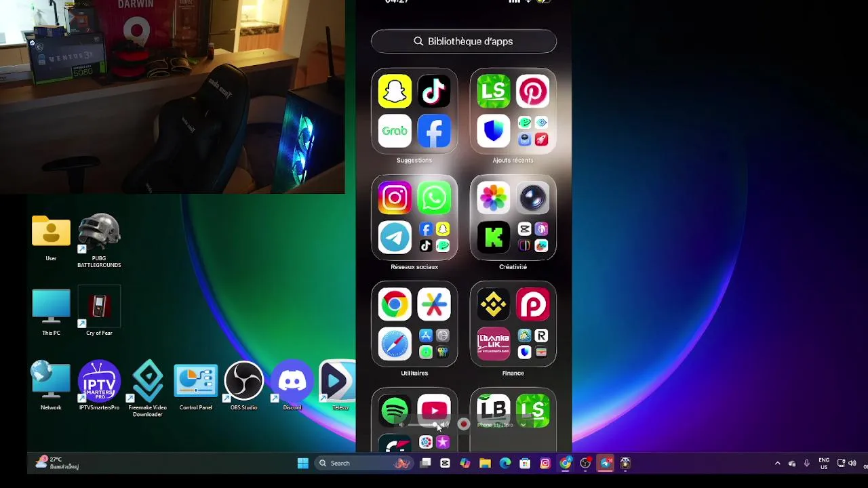Click the microphone tray icon
This screenshot has width=868, height=488.
[x=806, y=463]
